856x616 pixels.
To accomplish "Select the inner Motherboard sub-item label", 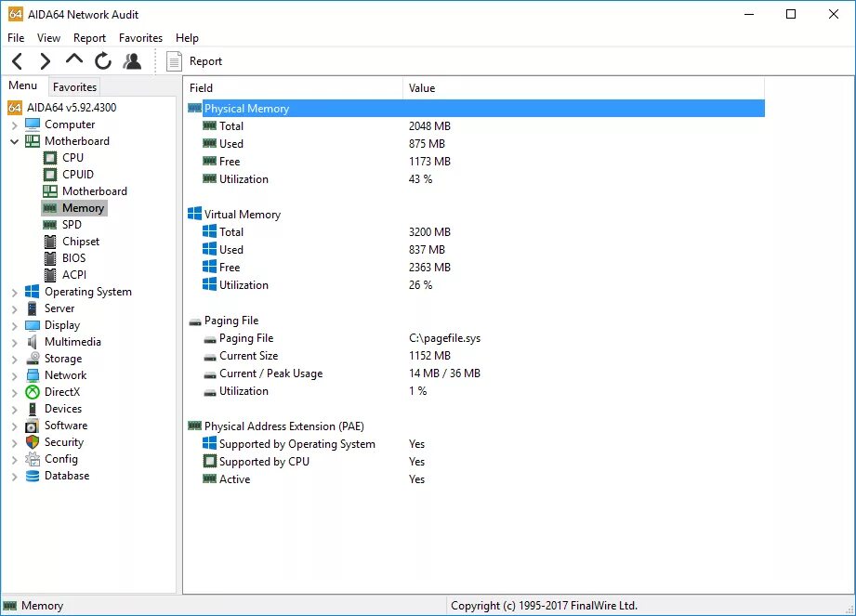I will [95, 191].
